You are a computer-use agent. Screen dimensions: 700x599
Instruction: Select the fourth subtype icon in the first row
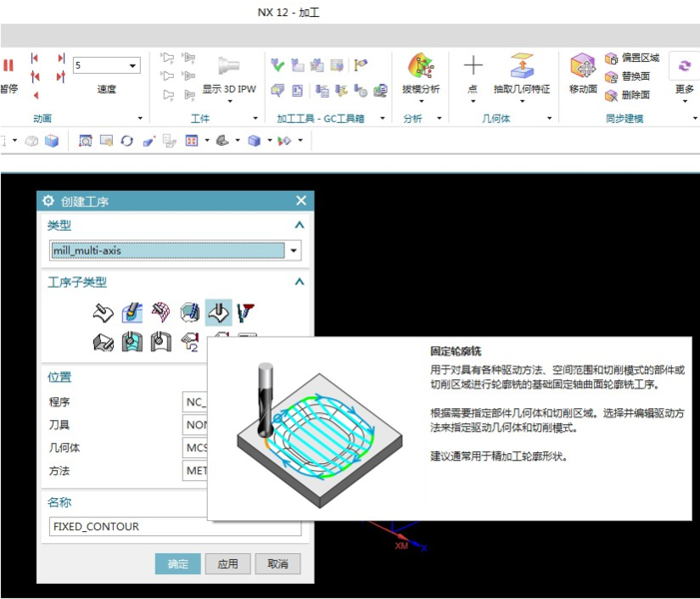click(190, 312)
